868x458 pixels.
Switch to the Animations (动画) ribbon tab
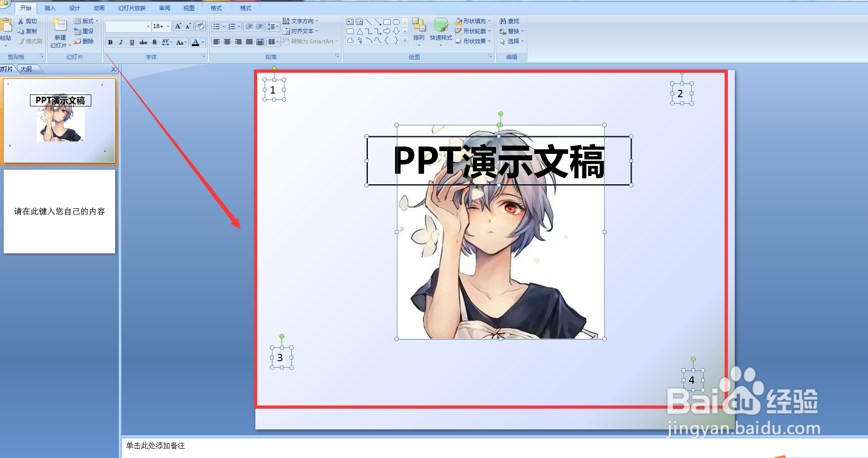pyautogui.click(x=99, y=8)
